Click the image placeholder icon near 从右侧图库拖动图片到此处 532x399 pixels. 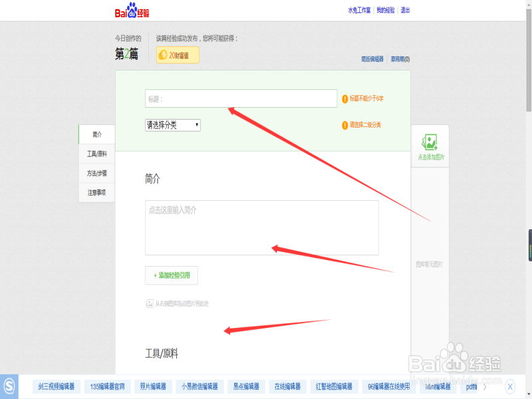149,304
